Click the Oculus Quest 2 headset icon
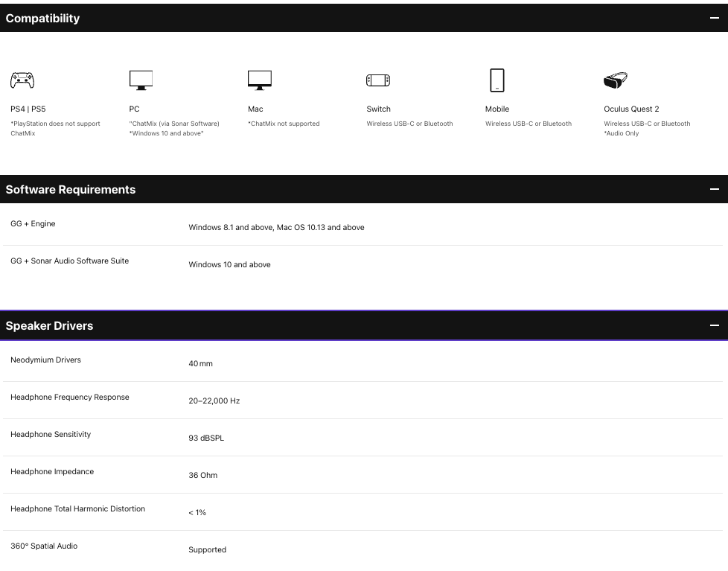Screen dimensions: 728x571 (616, 80)
